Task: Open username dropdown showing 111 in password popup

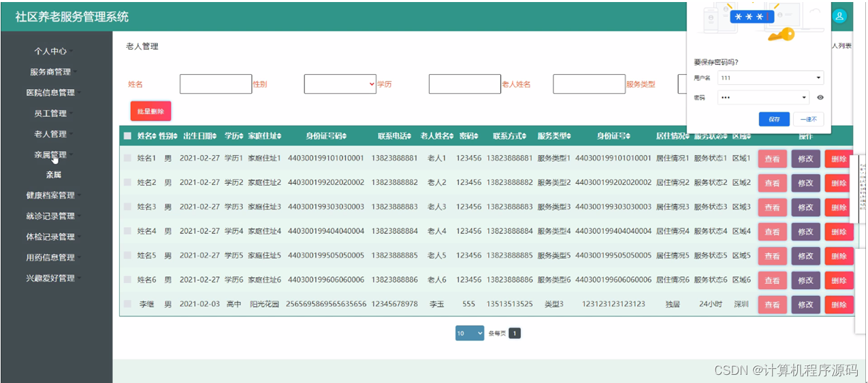Action: click(771, 78)
